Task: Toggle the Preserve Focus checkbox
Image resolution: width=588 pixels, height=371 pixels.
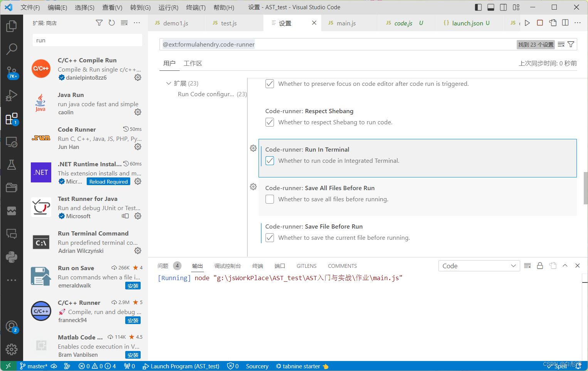Action: coord(270,84)
